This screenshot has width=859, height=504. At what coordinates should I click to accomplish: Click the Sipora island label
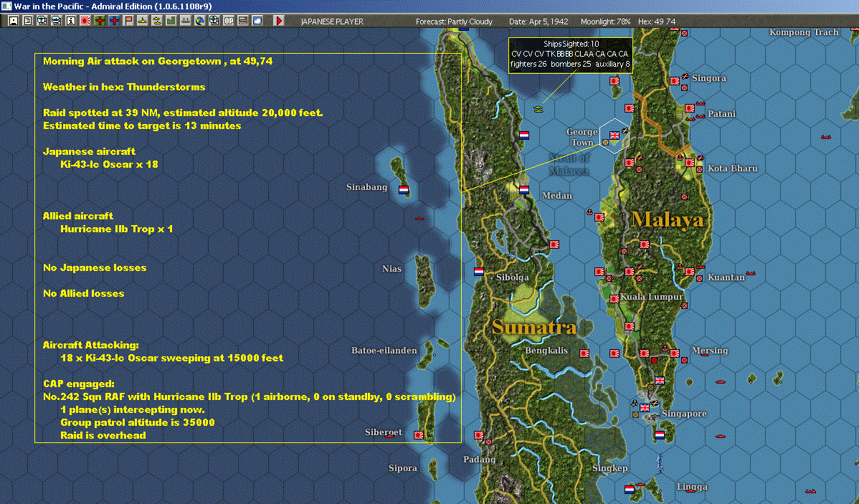[403, 468]
